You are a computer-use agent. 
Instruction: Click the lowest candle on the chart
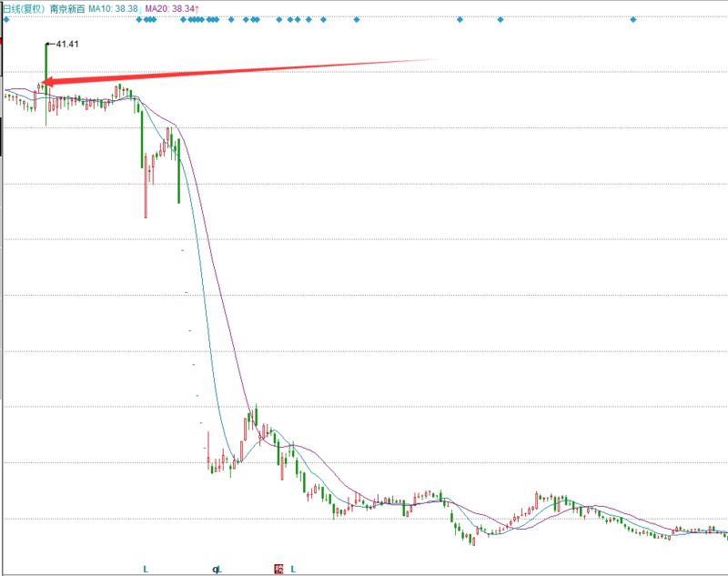click(473, 540)
